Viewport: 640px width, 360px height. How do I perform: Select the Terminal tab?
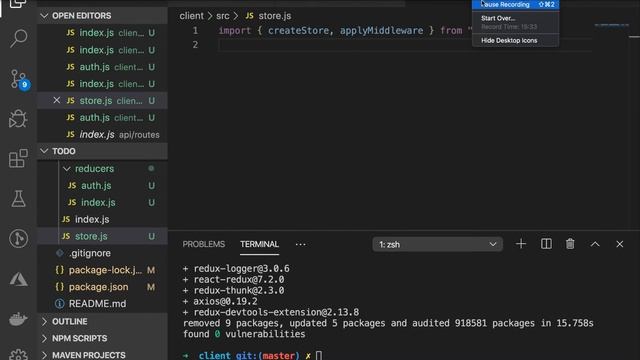point(259,244)
